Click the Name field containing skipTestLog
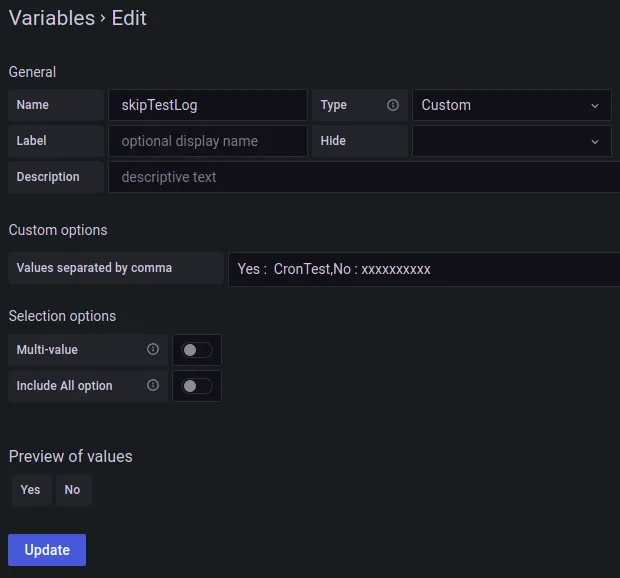 [x=207, y=105]
